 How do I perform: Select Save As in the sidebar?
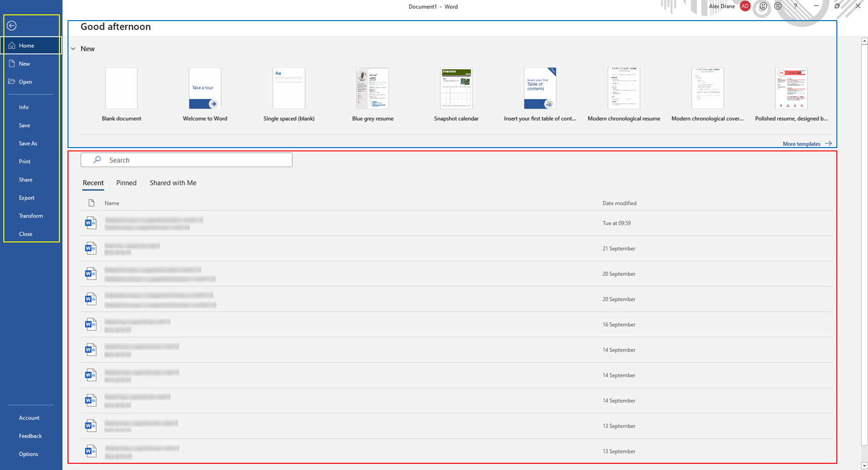coord(28,143)
